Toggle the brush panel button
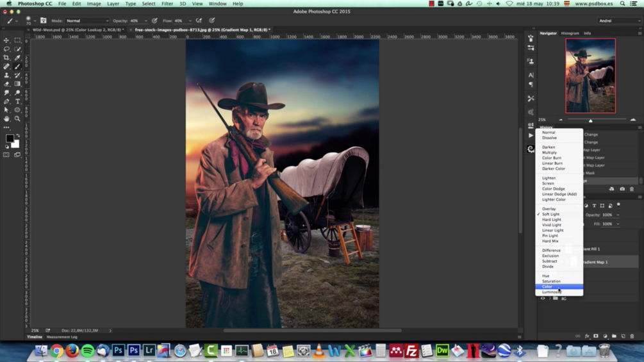The image size is (644, 362). [x=43, y=21]
